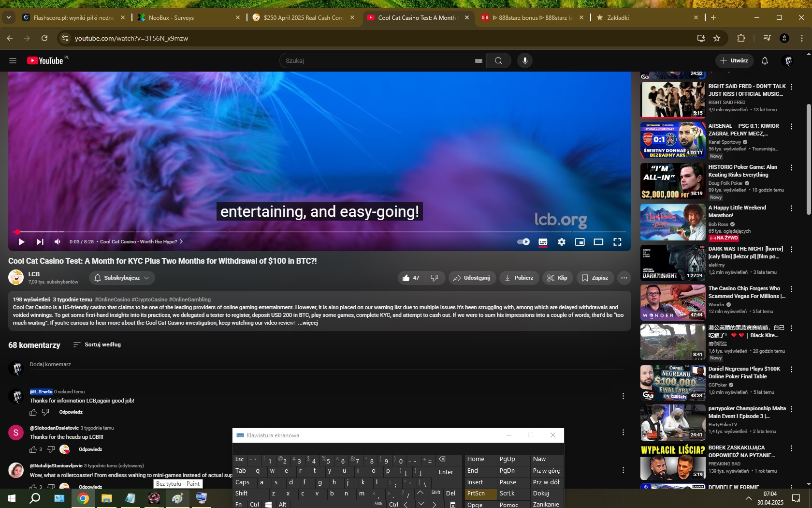Mute the video volume
812x508 pixels.
coord(58,242)
